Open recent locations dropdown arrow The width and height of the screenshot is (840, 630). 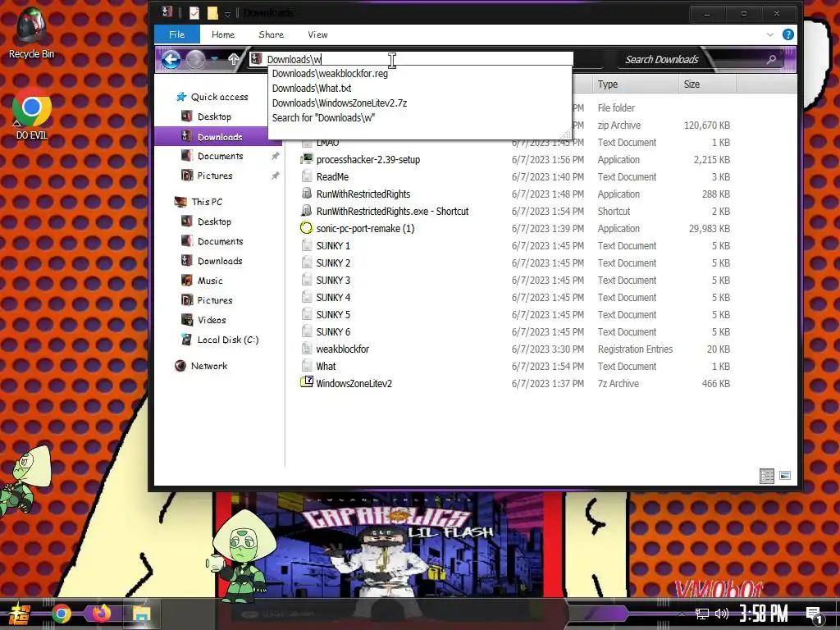(x=214, y=59)
